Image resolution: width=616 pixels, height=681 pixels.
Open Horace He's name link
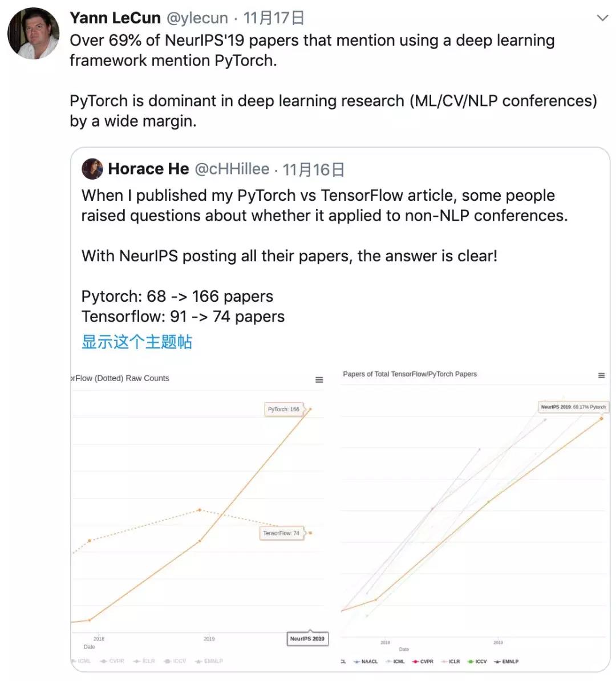click(148, 169)
